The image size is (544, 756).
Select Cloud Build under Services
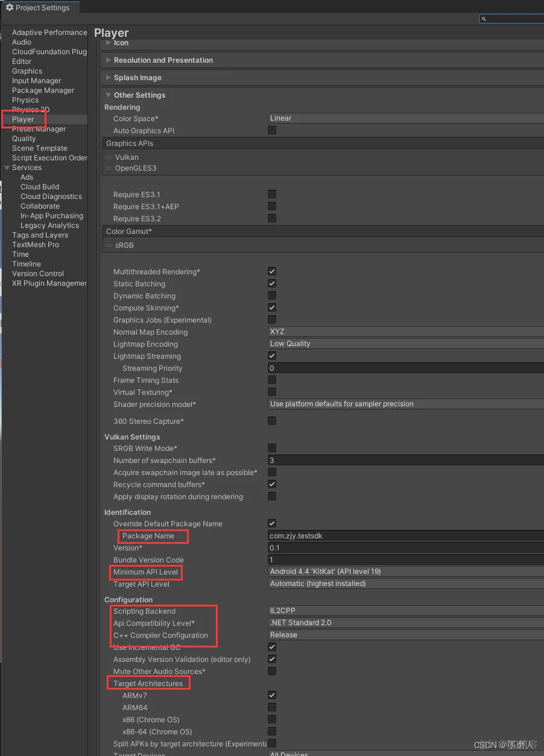(x=40, y=187)
